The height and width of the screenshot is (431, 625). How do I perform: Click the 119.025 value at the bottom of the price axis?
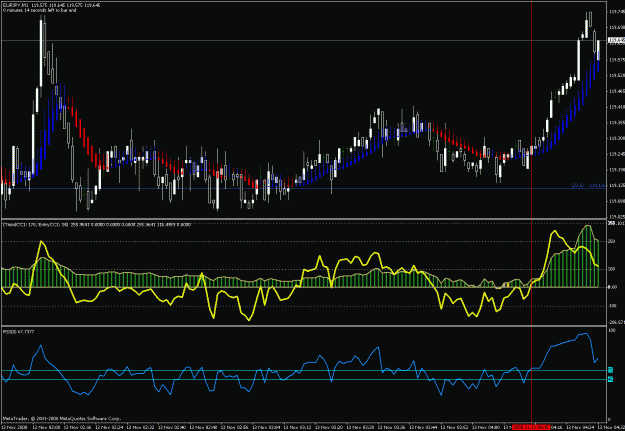pyautogui.click(x=616, y=217)
